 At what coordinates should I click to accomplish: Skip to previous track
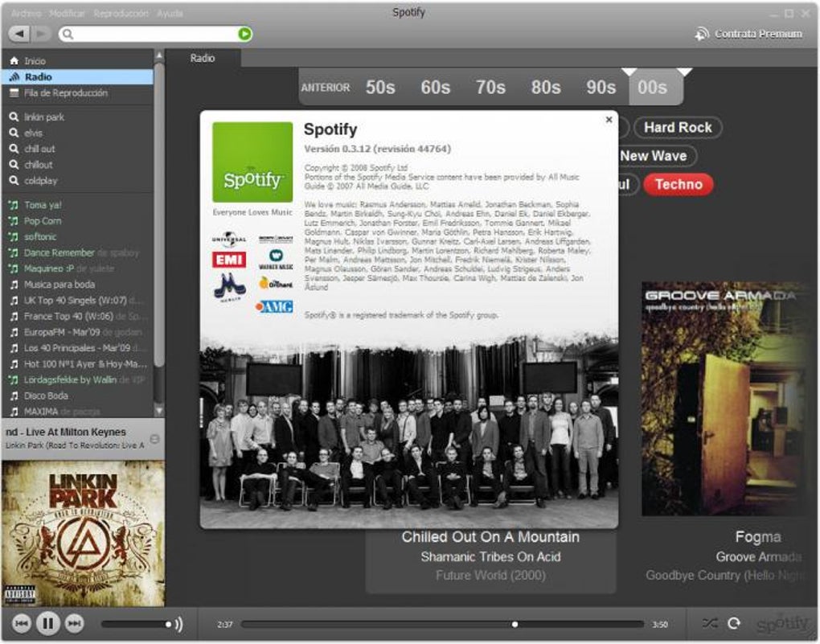pyautogui.click(x=22, y=624)
